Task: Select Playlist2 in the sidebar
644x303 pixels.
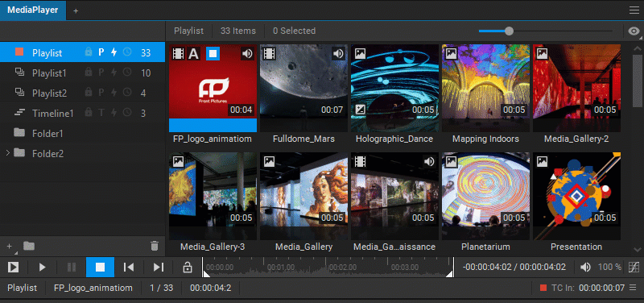Action: click(x=82, y=93)
